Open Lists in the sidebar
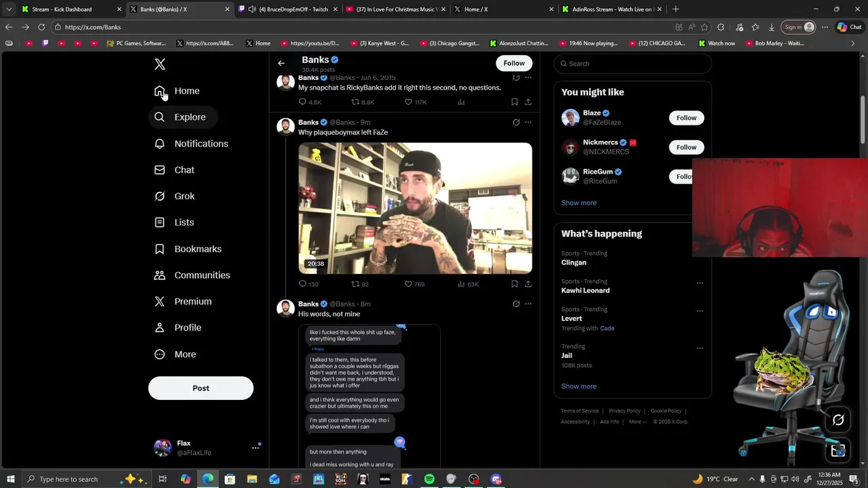Viewport: 868px width, 488px height. point(174,222)
